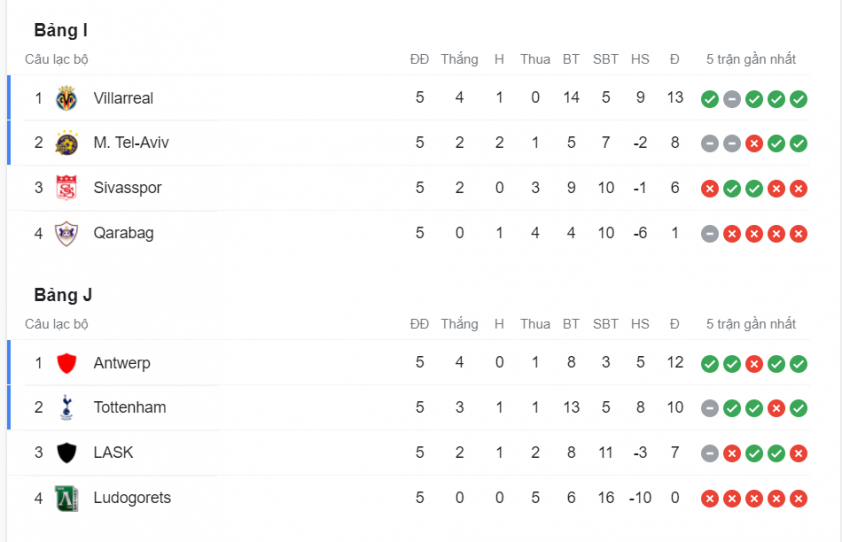The height and width of the screenshot is (542, 842).
Task: Click Tottenham's gray draw result icon
Action: coord(709,408)
